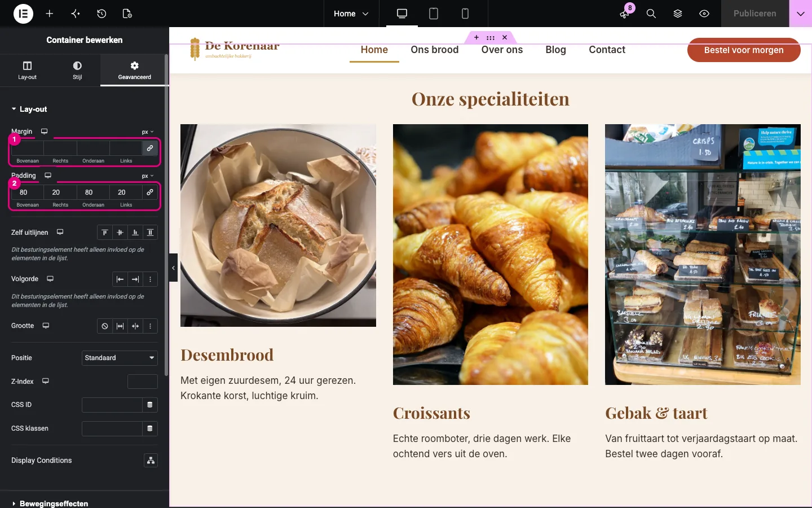The width and height of the screenshot is (812, 508).
Task: Open dynamic tags for CSS klassen
Action: [x=150, y=428]
